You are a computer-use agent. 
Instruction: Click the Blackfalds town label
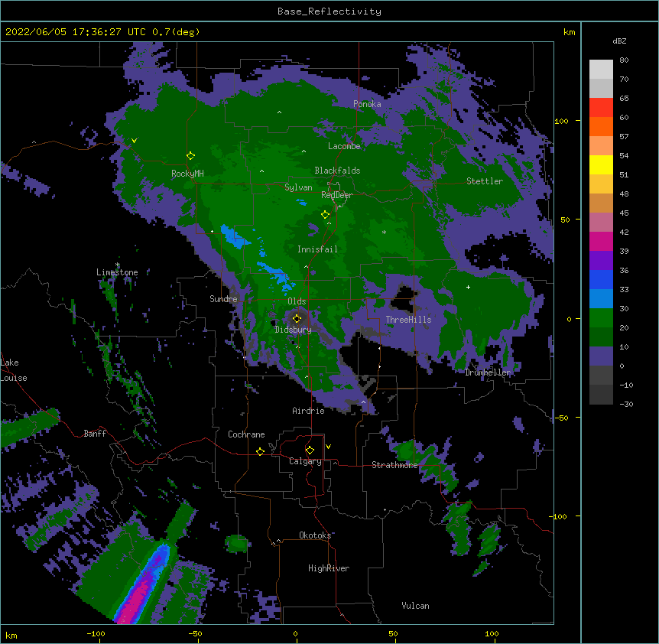tap(337, 171)
